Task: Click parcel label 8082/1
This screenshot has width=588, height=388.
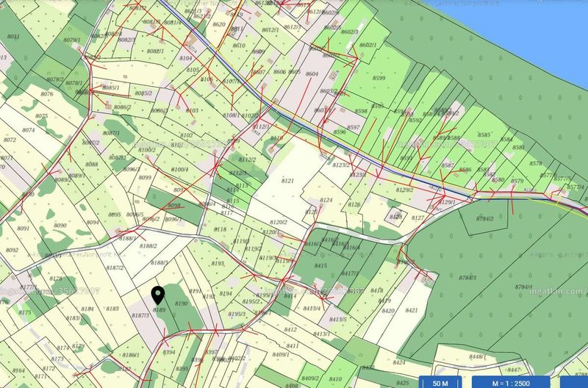Action: pos(155,51)
